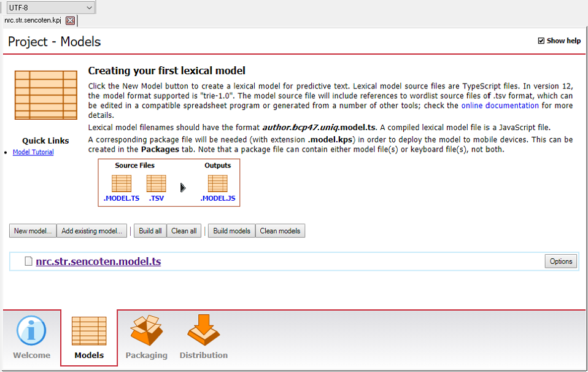Click the .MODEL.JS label text
588x372 pixels.
[x=217, y=198]
